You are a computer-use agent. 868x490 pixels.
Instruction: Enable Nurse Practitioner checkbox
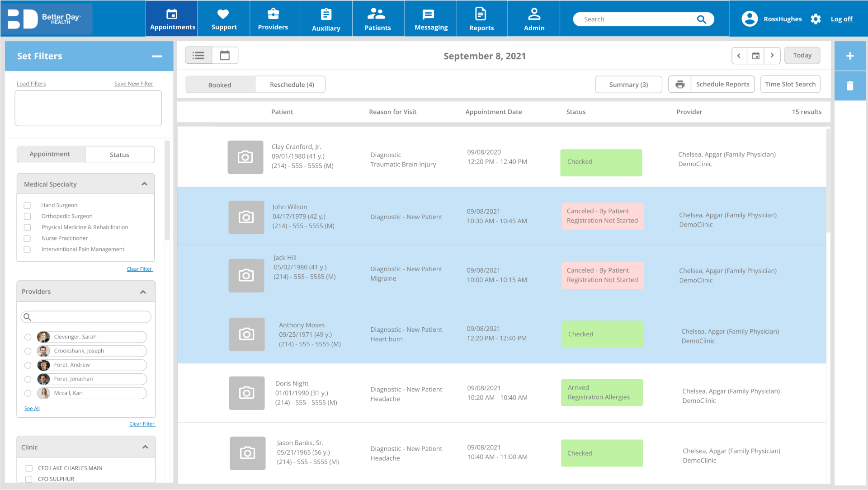pyautogui.click(x=27, y=238)
